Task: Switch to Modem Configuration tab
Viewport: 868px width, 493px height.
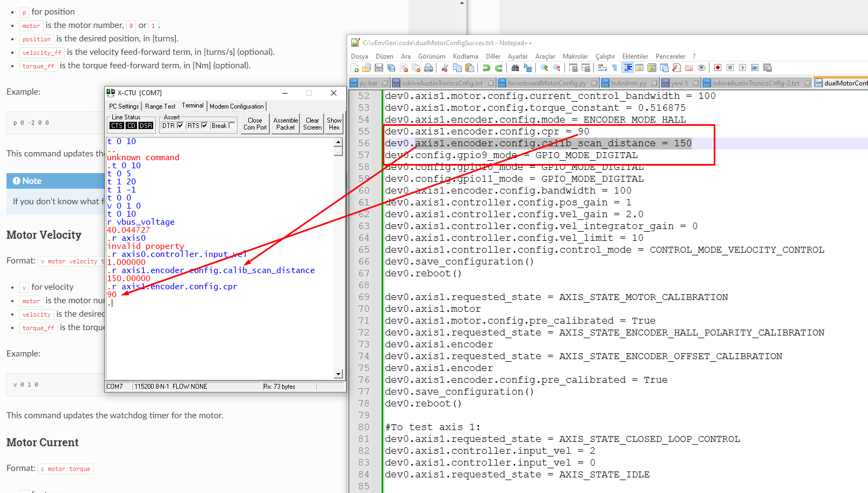Action: 236,106
